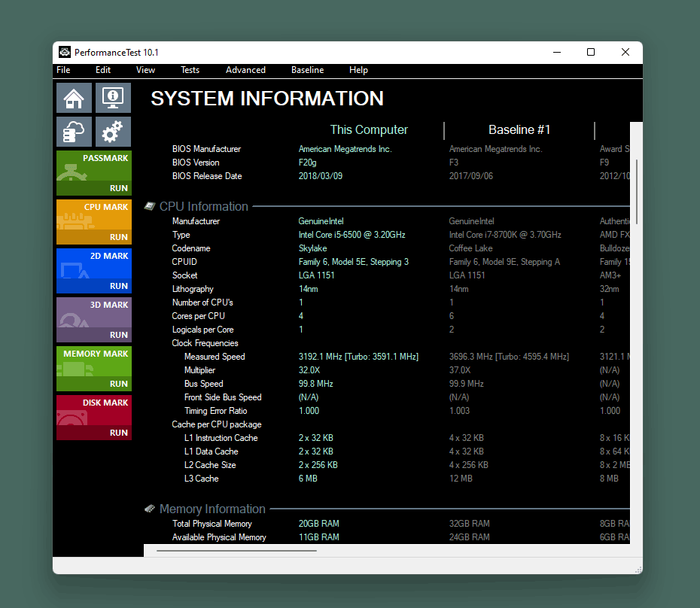Open the cloud baseline manager icon
700x608 pixels.
coord(74,132)
